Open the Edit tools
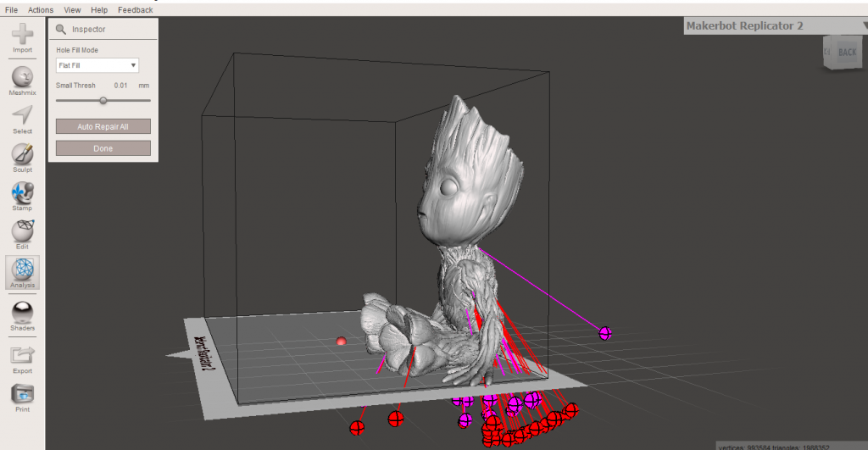 click(22, 235)
